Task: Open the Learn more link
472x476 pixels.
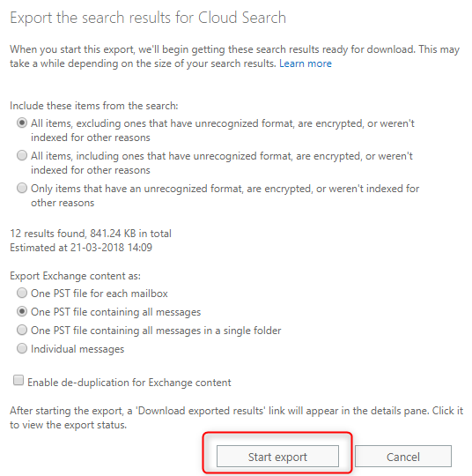Action: [306, 63]
